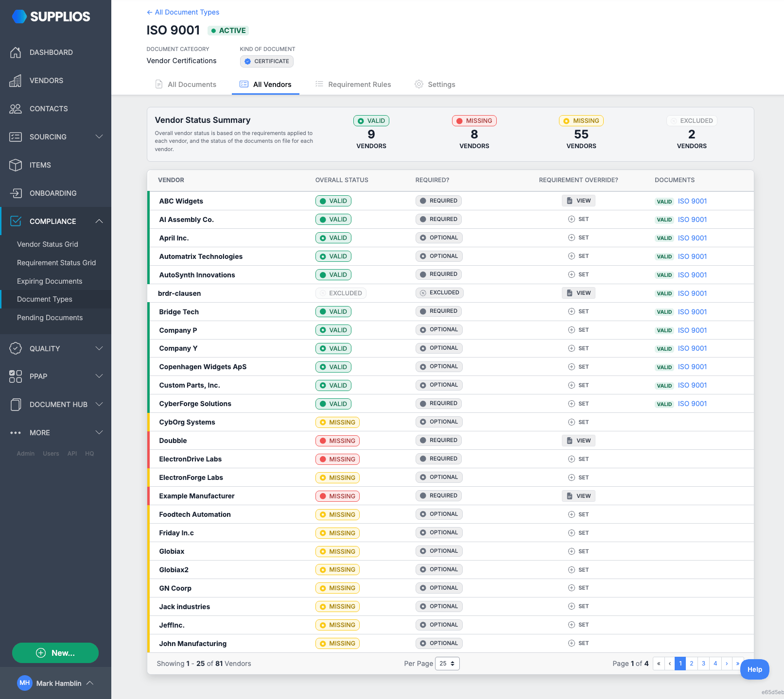
Task: Open Dashboard via the home icon
Action: (x=16, y=52)
